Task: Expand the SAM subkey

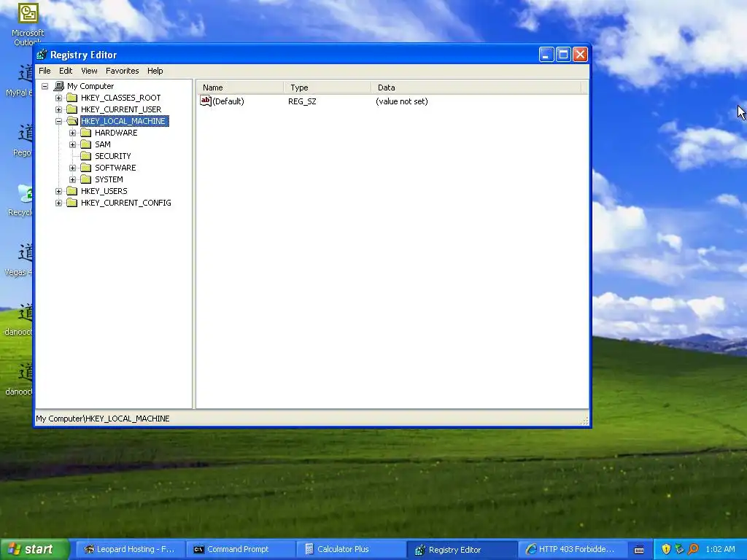Action: (x=72, y=144)
